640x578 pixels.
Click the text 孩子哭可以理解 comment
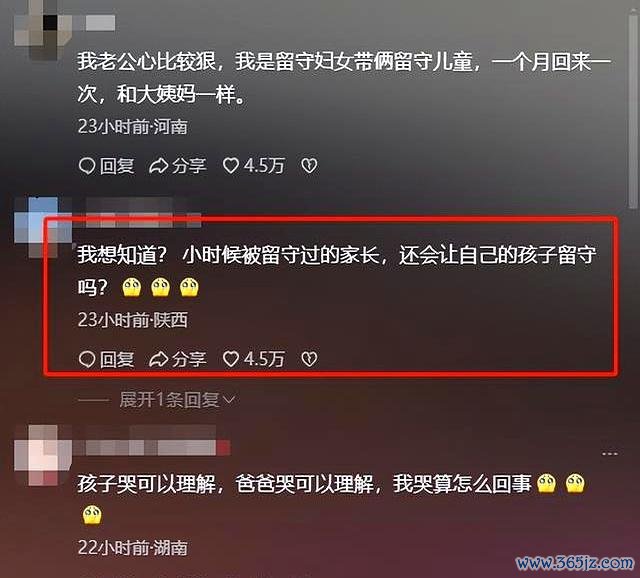[147, 484]
